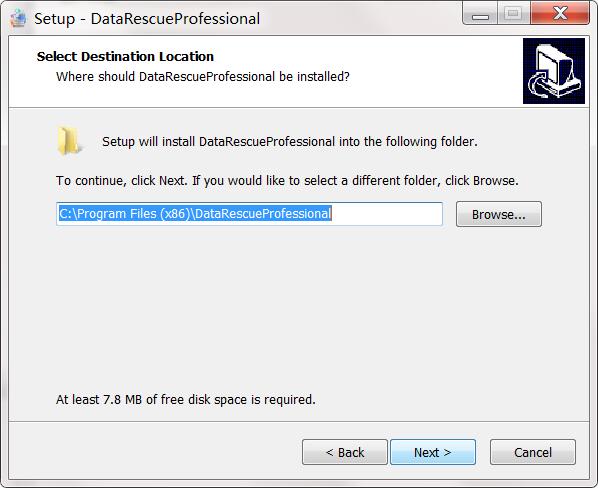
Task: Open the Browse folder dialog
Action: 499,214
